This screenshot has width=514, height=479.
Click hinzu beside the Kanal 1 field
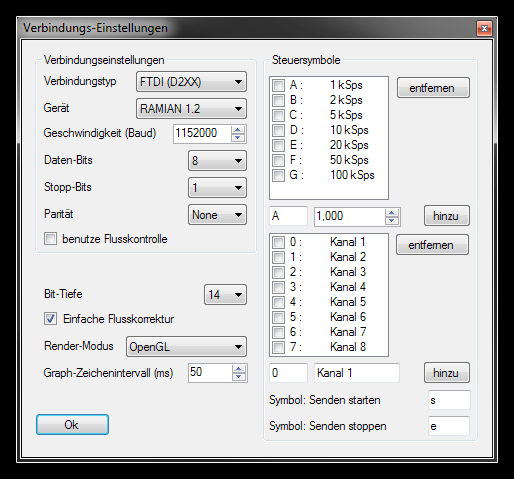click(x=447, y=373)
